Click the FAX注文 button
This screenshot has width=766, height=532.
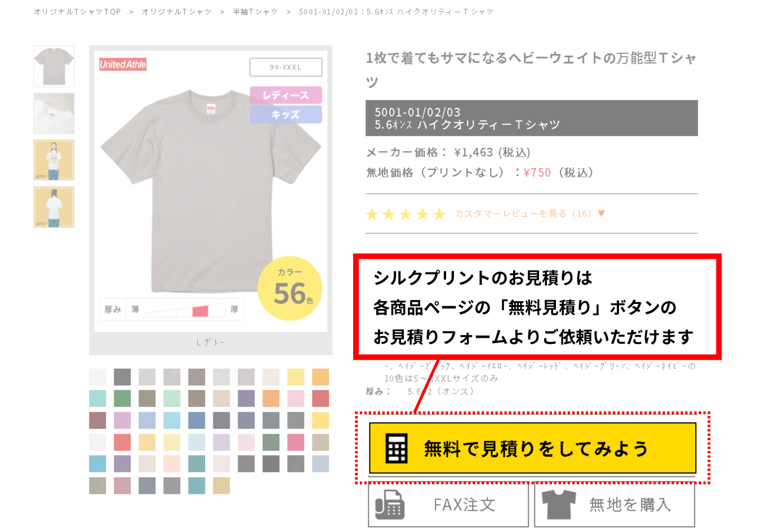tap(448, 504)
